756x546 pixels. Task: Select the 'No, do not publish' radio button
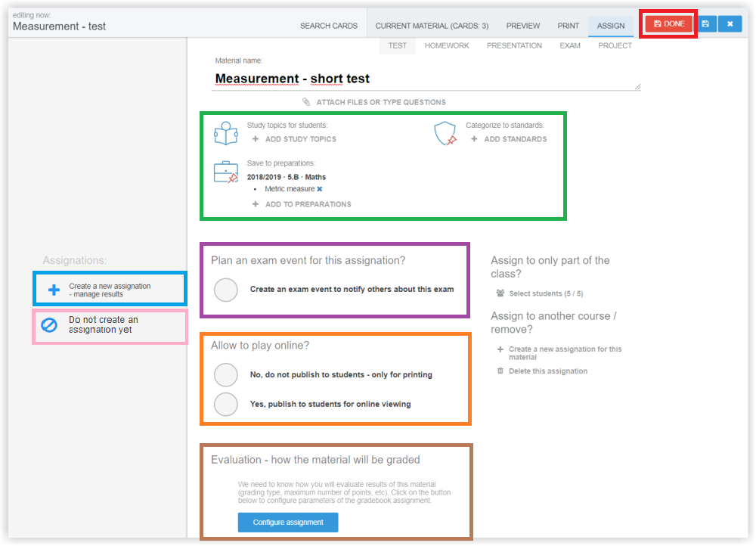(226, 375)
